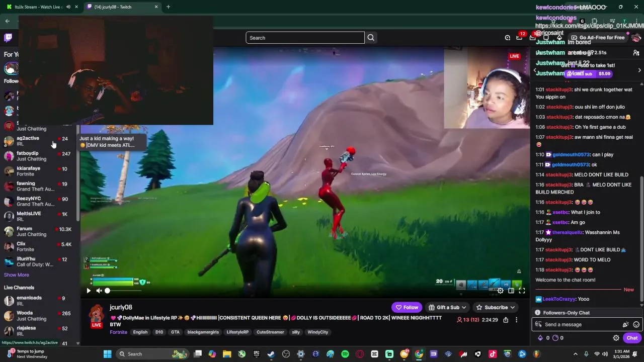Open the Fortnite category link
The width and height of the screenshot is (644, 362).
(119, 332)
